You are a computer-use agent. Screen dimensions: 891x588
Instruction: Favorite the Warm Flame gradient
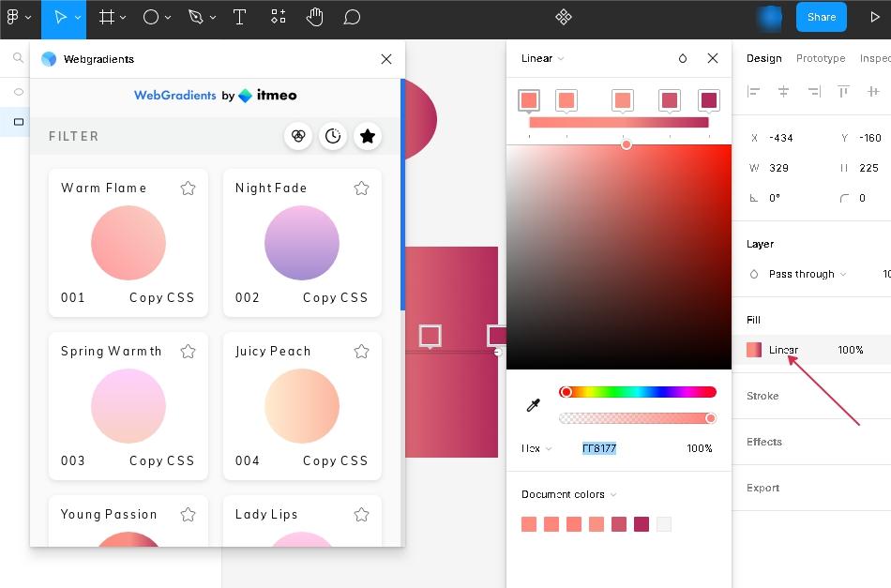188,188
